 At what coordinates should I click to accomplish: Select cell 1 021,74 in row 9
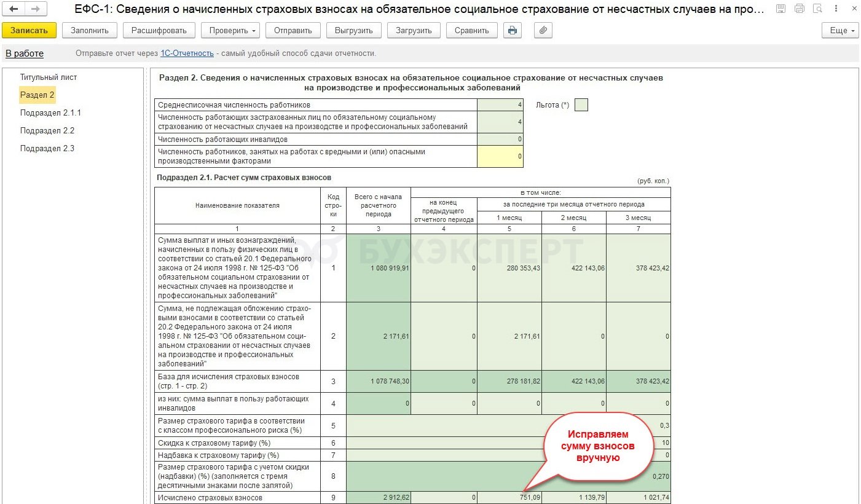coord(639,498)
